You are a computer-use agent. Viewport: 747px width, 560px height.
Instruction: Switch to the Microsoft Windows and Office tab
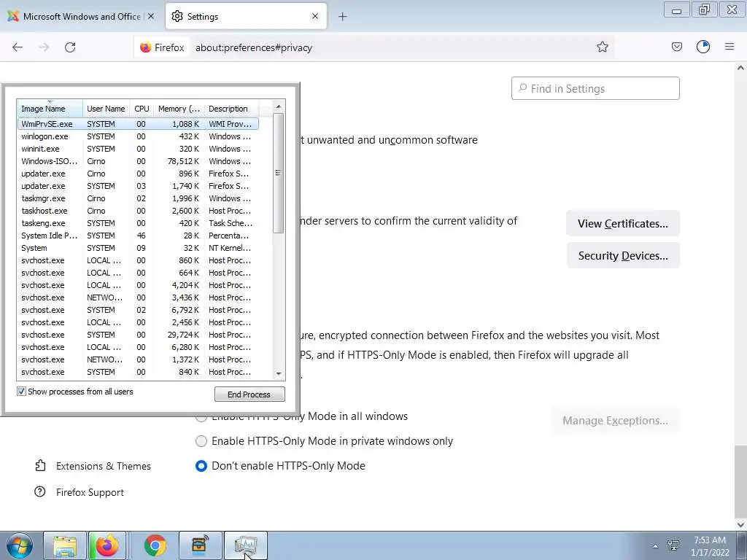click(x=81, y=17)
